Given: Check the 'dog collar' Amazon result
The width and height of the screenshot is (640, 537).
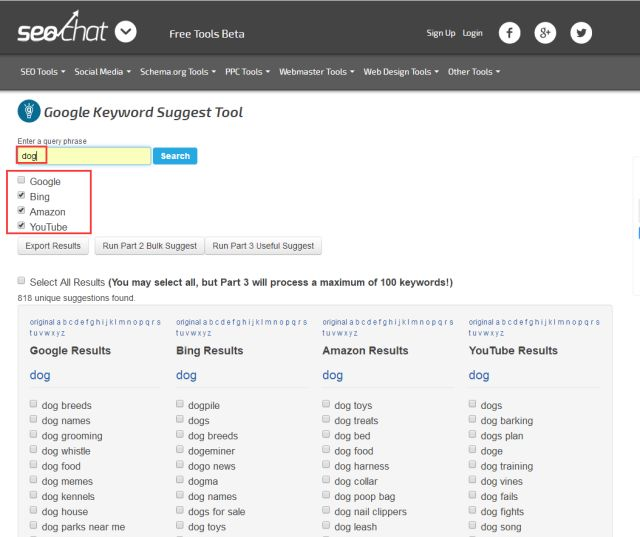Looking at the screenshot, I should point(326,479).
